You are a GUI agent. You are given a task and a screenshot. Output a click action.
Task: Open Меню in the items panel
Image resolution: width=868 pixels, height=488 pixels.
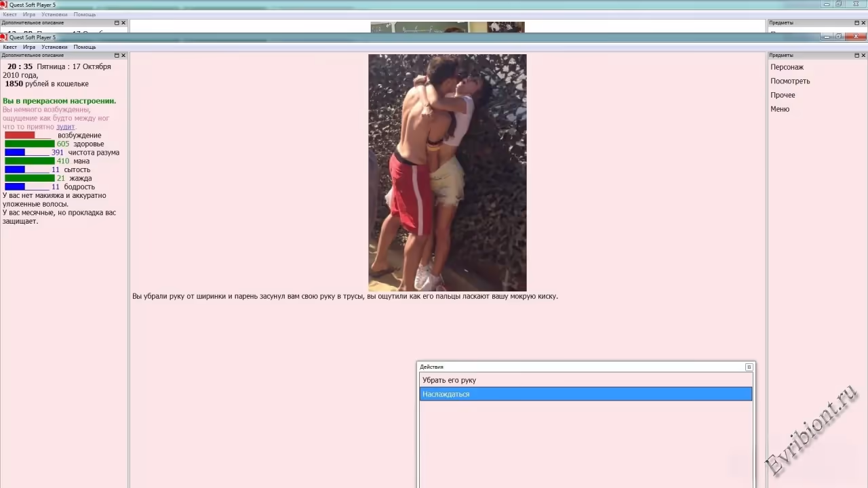(780, 109)
